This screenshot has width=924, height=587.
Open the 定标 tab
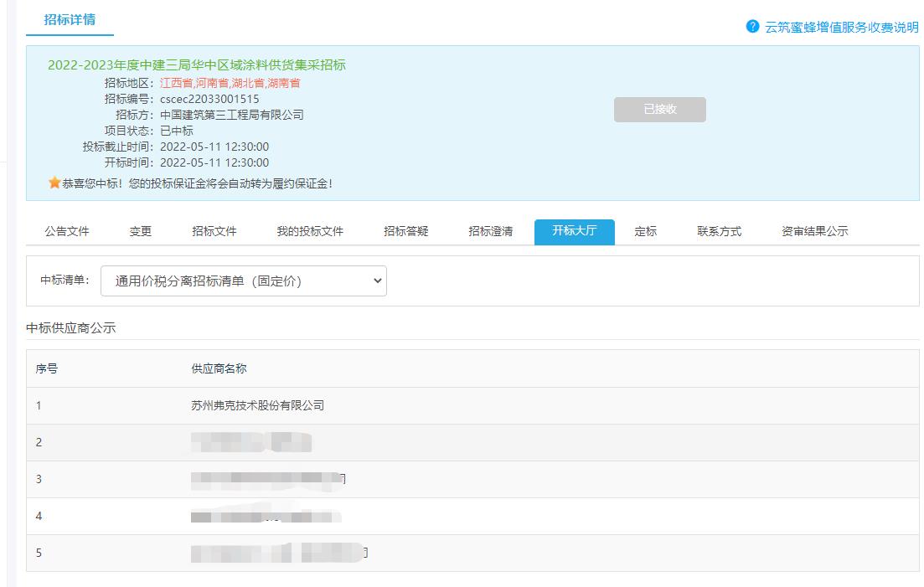645,232
